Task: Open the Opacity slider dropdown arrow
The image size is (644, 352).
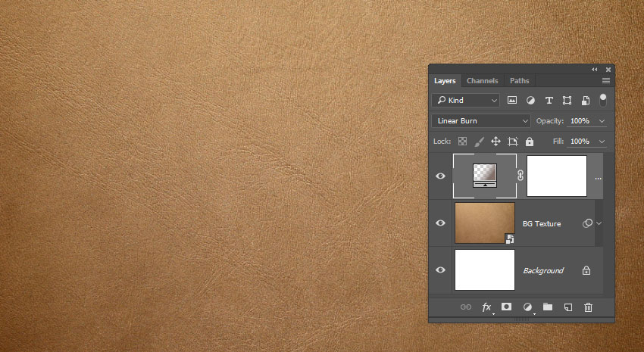Action: coord(602,121)
